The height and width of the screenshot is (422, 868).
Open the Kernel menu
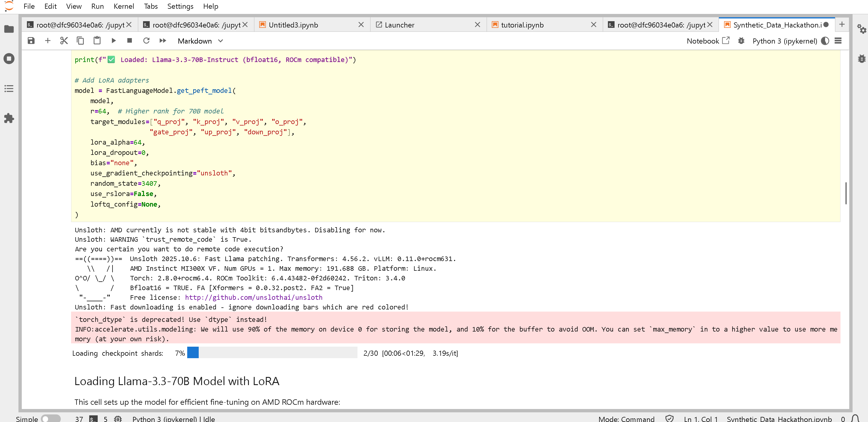tap(123, 6)
